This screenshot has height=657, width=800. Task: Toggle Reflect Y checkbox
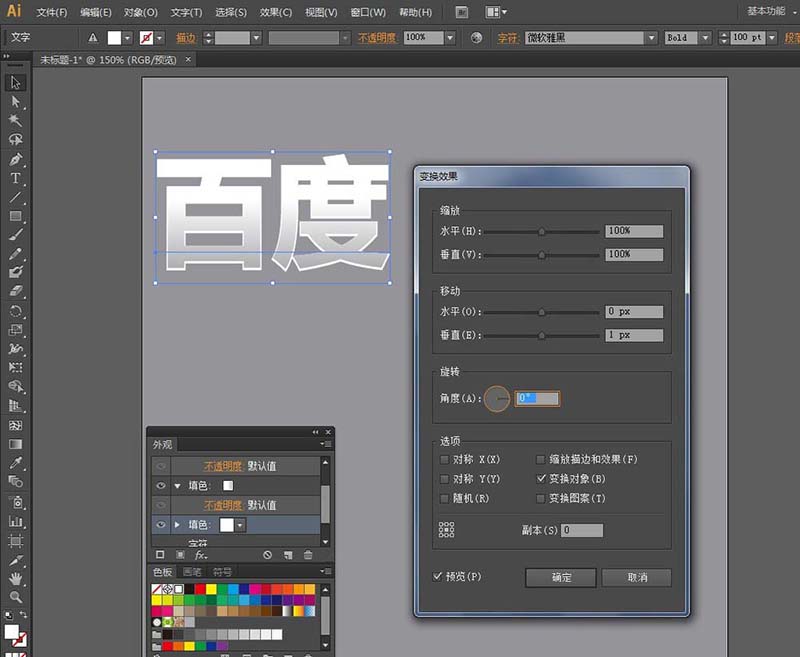(444, 479)
